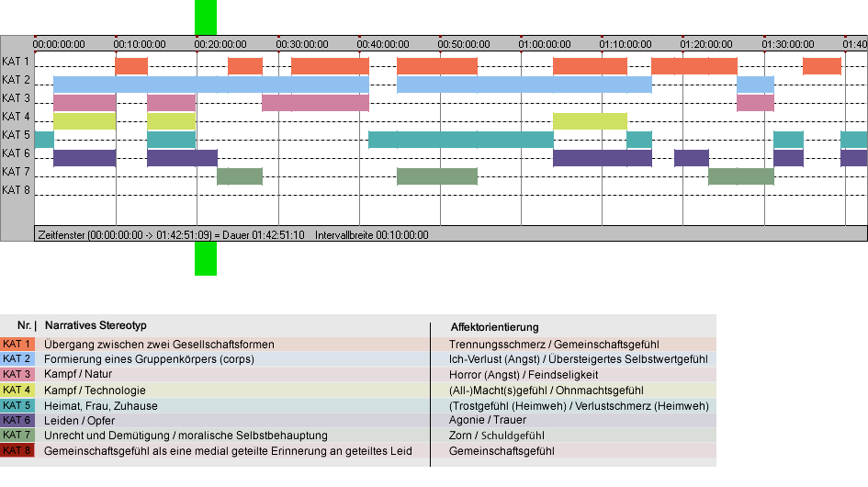The image size is (868, 487).
Task: Click 'Horror (Angst) / Feindseligkeit' affect text
Action: [x=524, y=375]
